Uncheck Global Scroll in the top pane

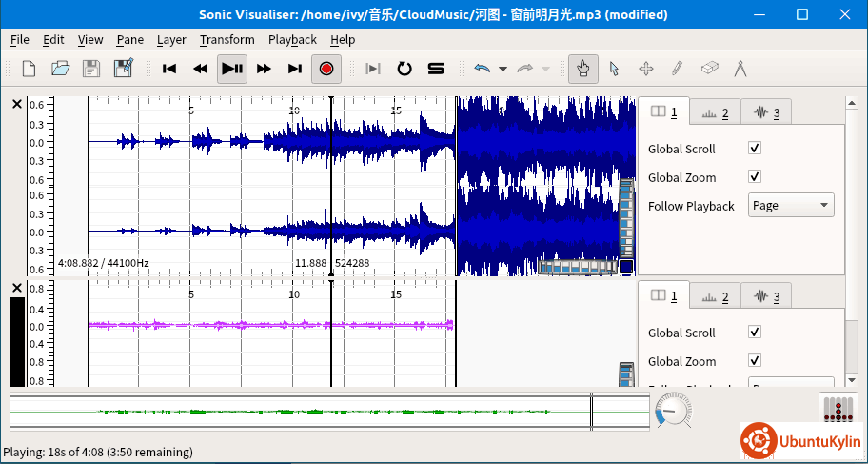pos(755,149)
